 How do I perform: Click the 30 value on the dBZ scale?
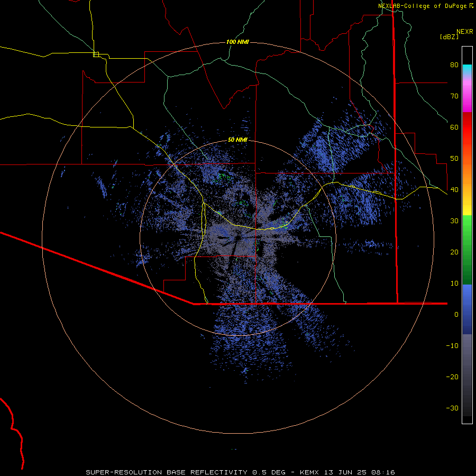click(454, 221)
